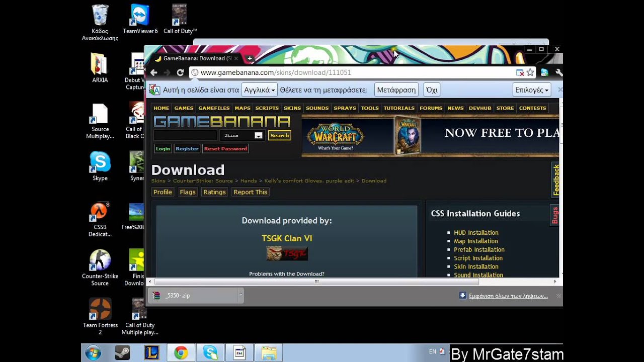Open Skin Installation guide link

coord(476,266)
